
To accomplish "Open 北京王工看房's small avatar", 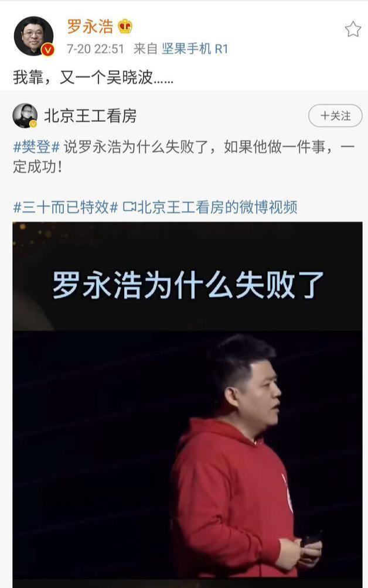I will (x=25, y=115).
